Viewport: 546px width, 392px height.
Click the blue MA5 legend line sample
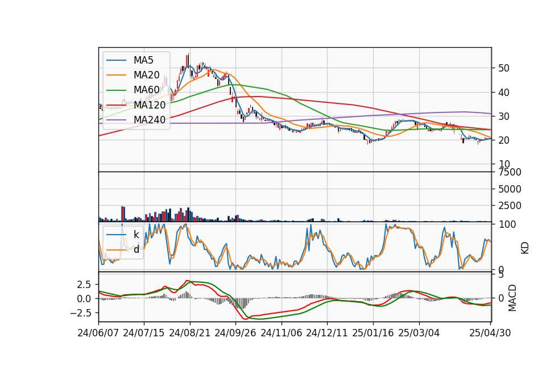pos(116,60)
